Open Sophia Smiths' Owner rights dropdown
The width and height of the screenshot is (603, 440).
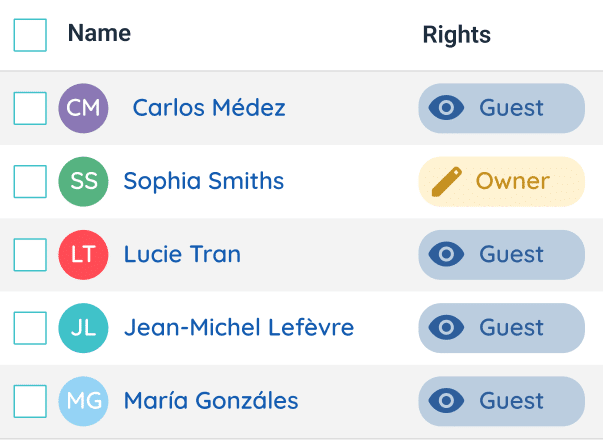(501, 181)
